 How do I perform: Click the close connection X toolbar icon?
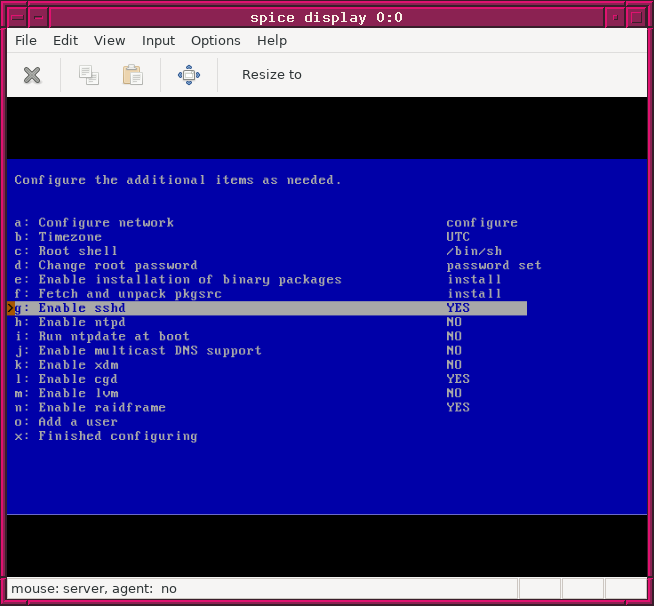[32, 75]
